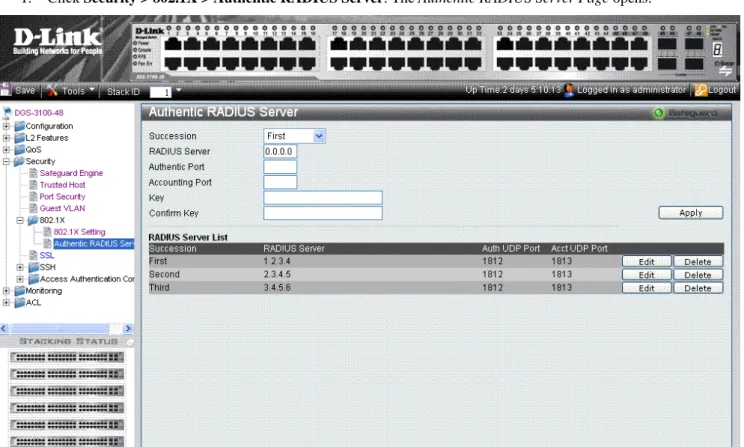Collapse the 802.1X folder
Viewport: 744px width, 447px height.
tap(20, 220)
